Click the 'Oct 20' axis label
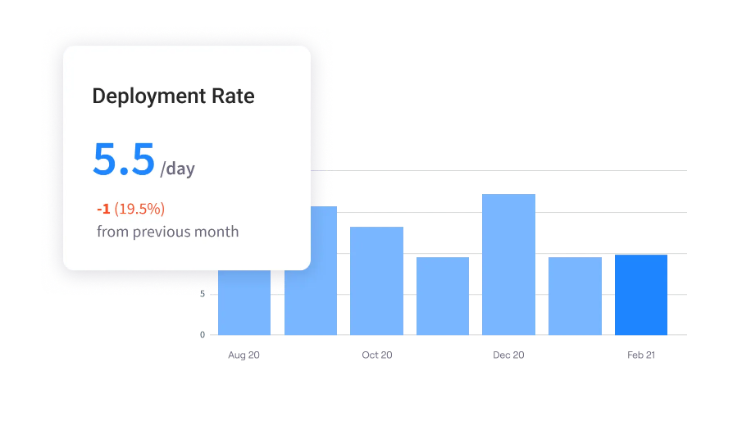The height and width of the screenshot is (438, 735). [377, 355]
